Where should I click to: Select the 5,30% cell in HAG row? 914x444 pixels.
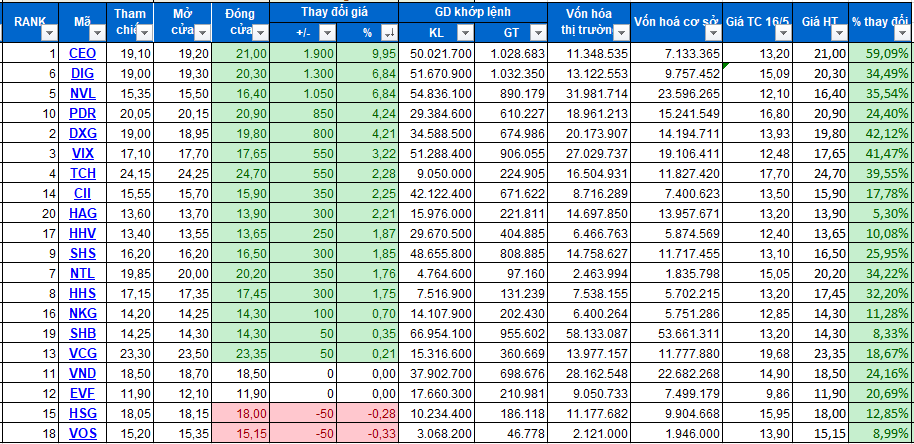881,213
